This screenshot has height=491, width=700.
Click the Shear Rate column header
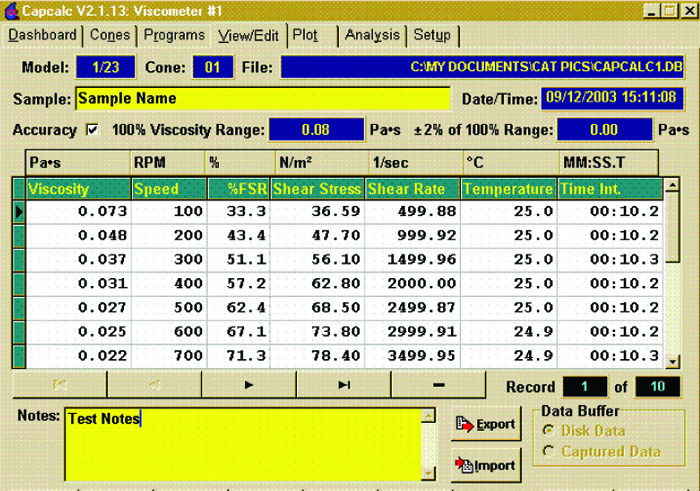[412, 189]
